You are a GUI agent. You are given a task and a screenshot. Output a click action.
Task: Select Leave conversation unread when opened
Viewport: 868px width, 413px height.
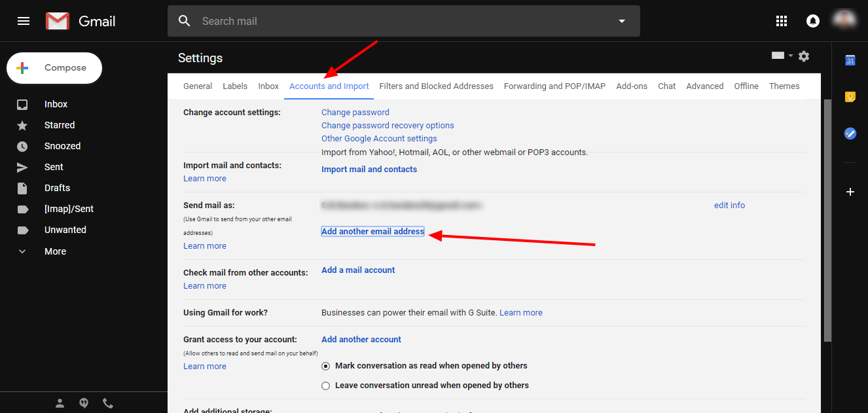tap(325, 386)
